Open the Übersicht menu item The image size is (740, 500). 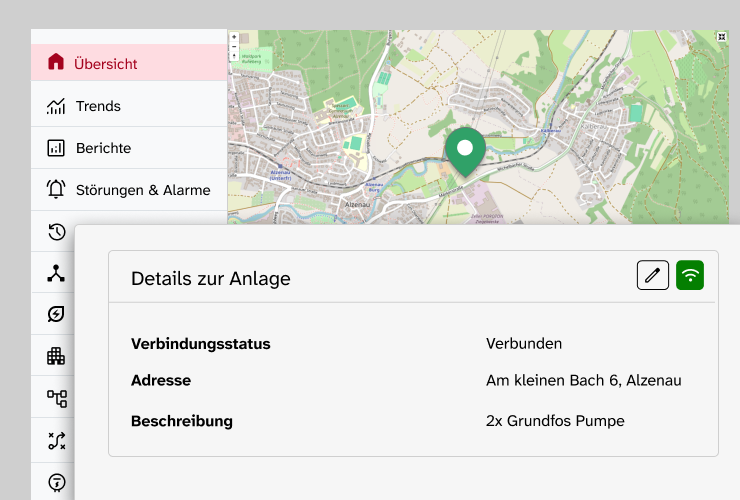click(129, 62)
